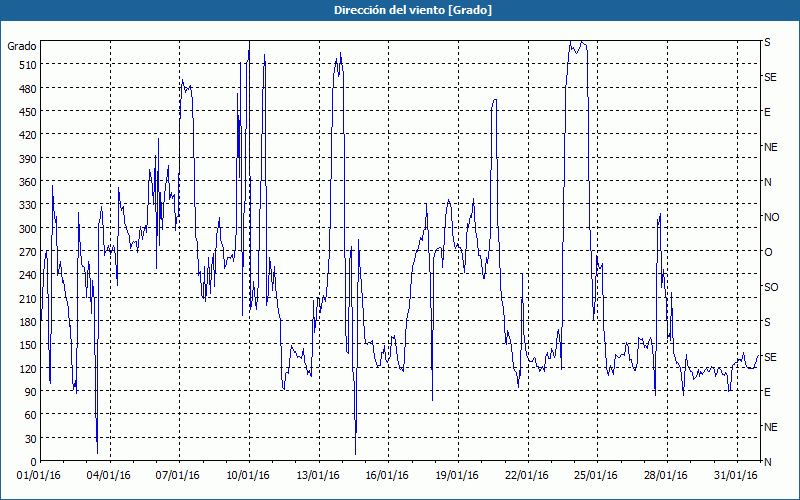This screenshot has height=500, width=800.
Task: Select the 'O' compass direction label
Action: (x=768, y=252)
